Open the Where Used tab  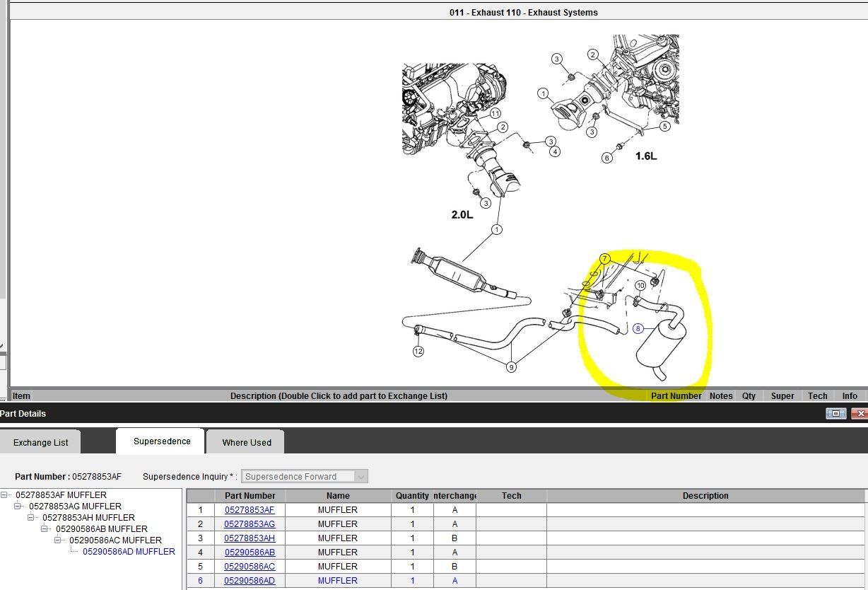247,443
